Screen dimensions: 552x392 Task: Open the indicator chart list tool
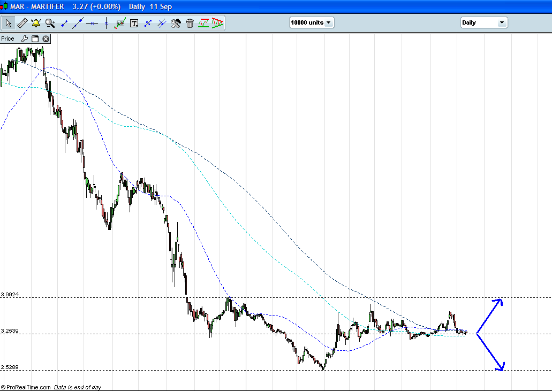pyautogui.click(x=120, y=23)
